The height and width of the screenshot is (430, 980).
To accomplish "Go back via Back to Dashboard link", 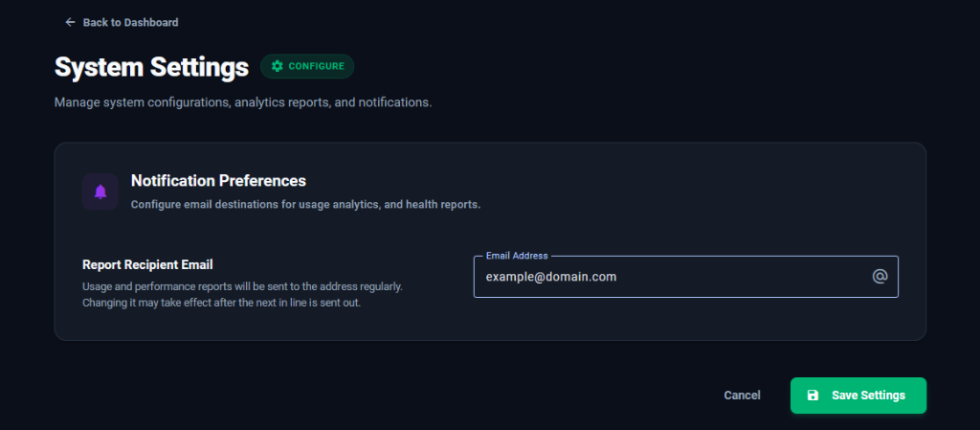I will (x=122, y=22).
